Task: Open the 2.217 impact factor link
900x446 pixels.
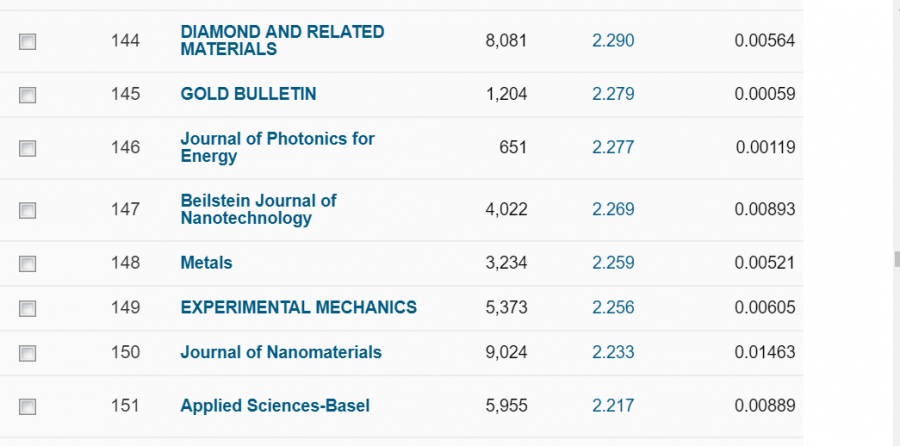Action: 613,405
